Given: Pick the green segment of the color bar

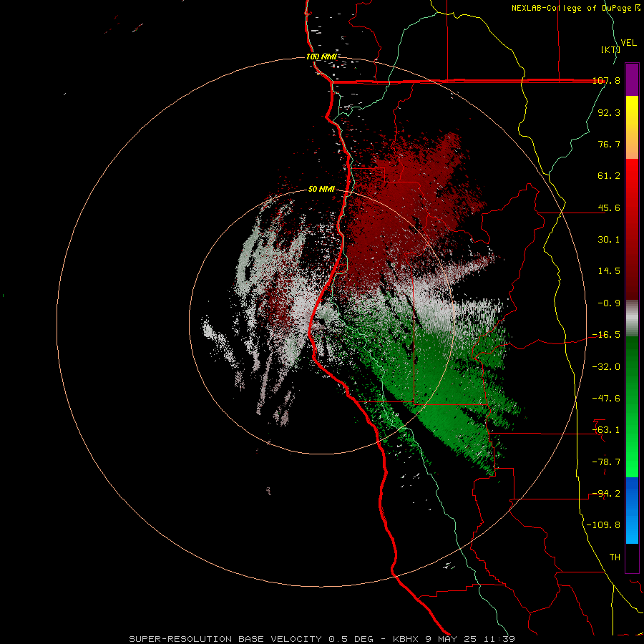Looking at the screenshot, I should (x=632, y=406).
